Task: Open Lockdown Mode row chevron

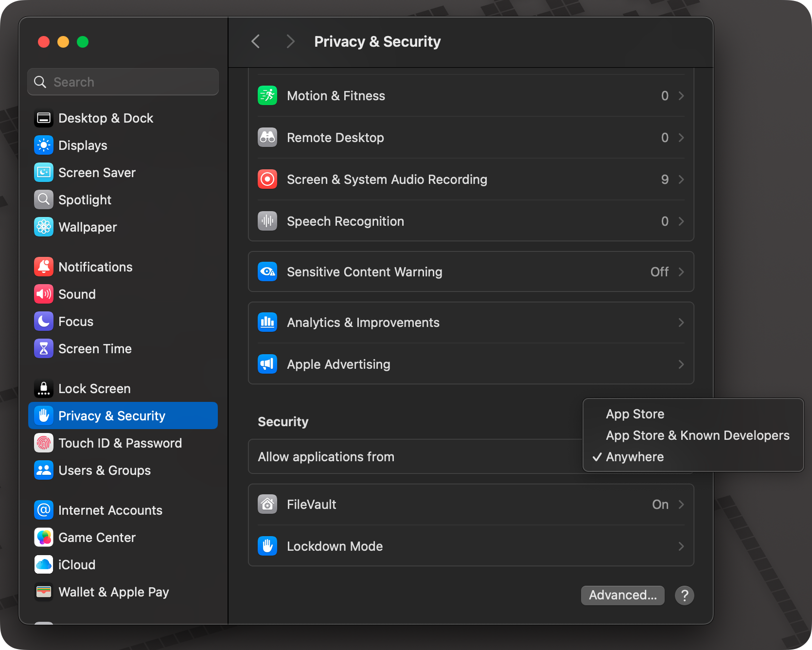Action: [681, 546]
